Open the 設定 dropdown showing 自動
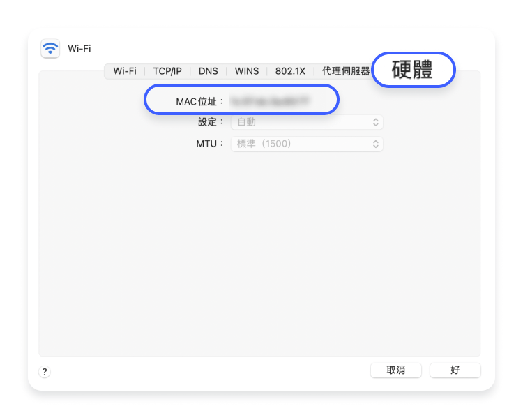The image size is (523, 420). 307,122
